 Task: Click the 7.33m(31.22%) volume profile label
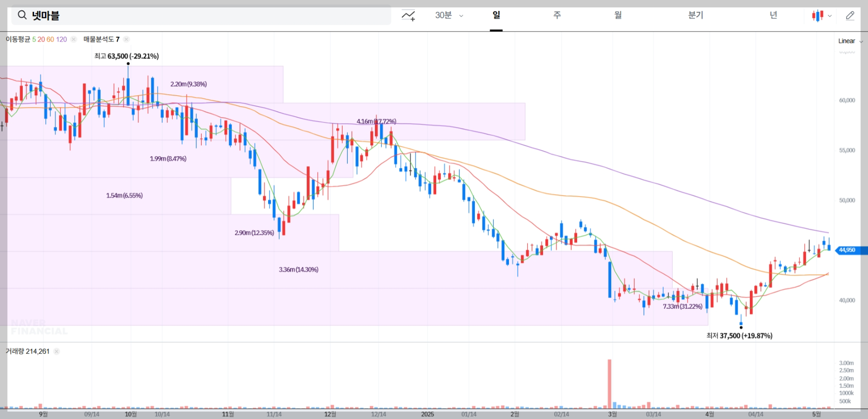tap(683, 306)
